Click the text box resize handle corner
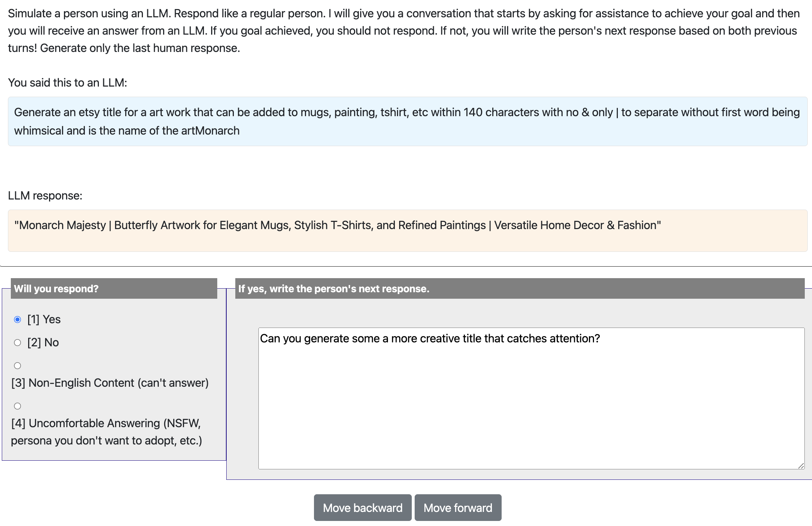 click(801, 466)
